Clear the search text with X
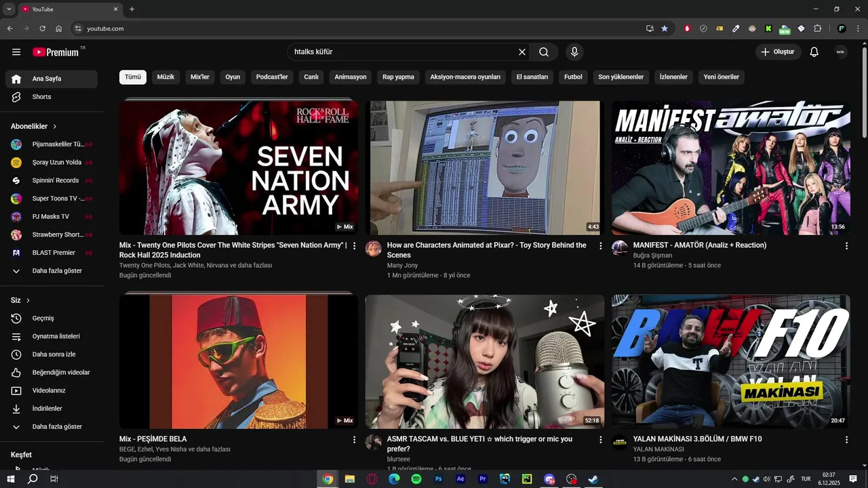The width and height of the screenshot is (868, 488). click(x=522, y=52)
